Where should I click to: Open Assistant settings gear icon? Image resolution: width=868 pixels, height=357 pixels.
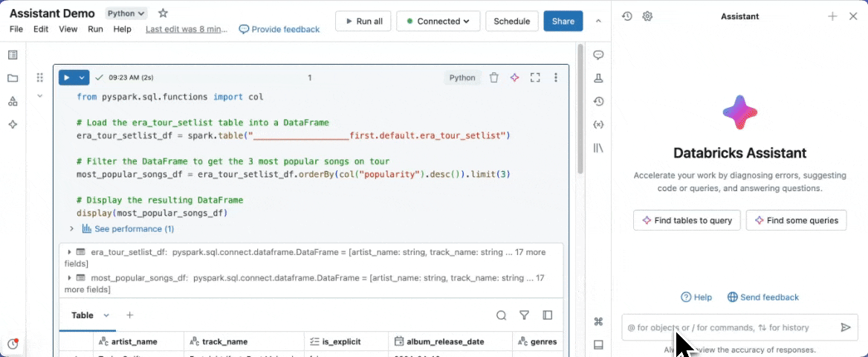pos(647,16)
